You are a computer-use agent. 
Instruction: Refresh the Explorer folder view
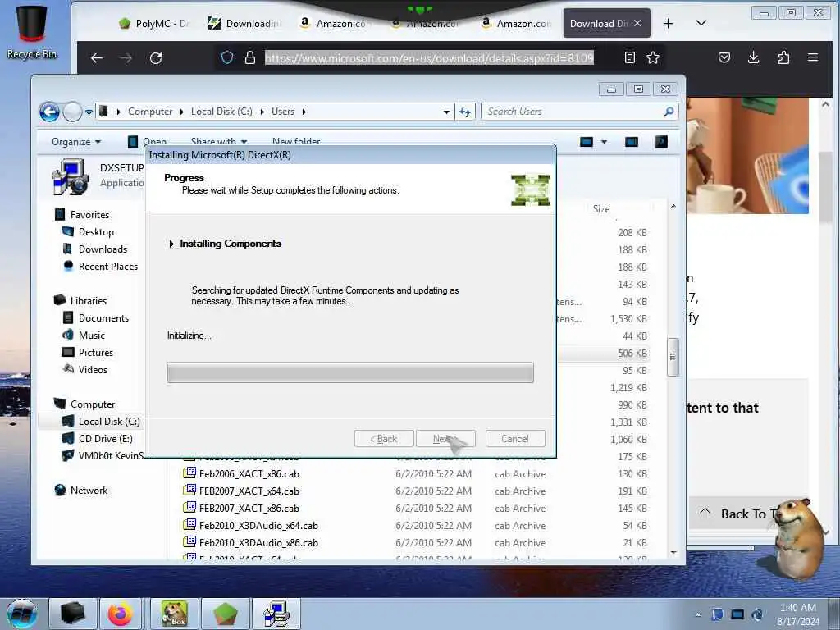[465, 112]
